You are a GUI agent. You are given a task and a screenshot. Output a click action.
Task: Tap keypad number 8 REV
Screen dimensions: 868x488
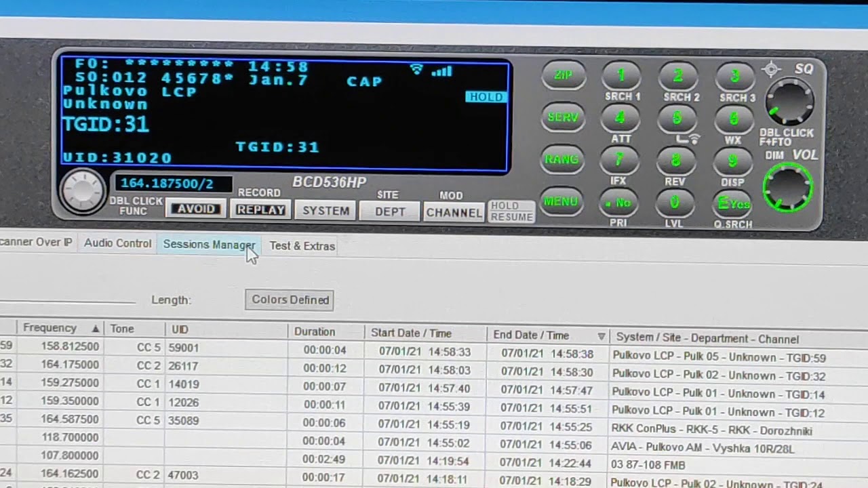(676, 161)
